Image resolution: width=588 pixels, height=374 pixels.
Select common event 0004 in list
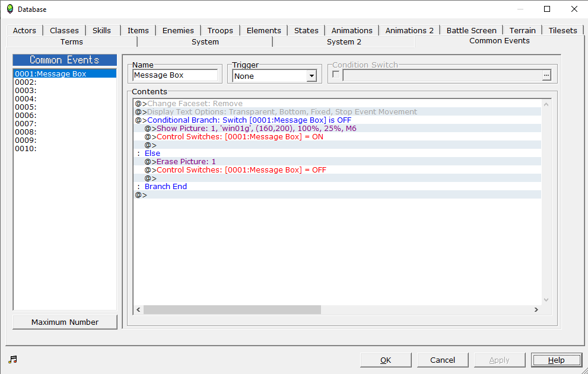pos(65,98)
